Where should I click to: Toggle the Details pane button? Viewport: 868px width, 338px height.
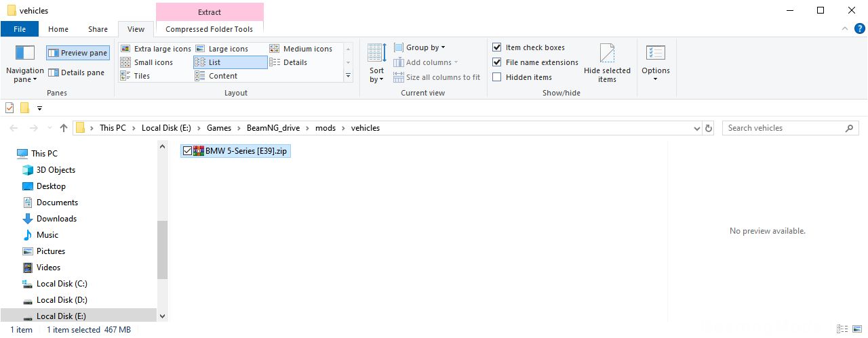click(76, 72)
